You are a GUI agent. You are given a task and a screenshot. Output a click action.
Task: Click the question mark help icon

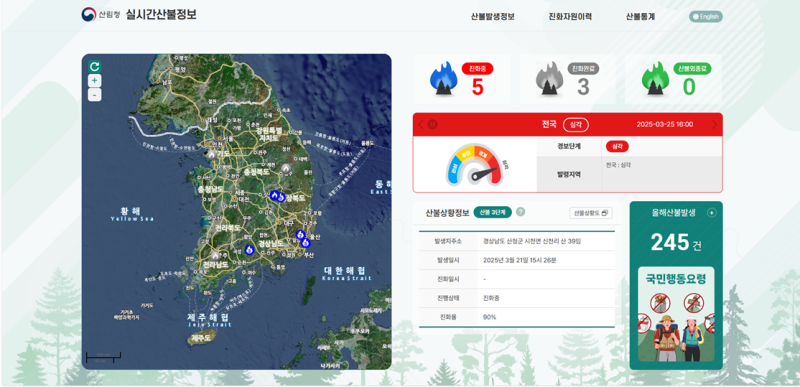520,212
